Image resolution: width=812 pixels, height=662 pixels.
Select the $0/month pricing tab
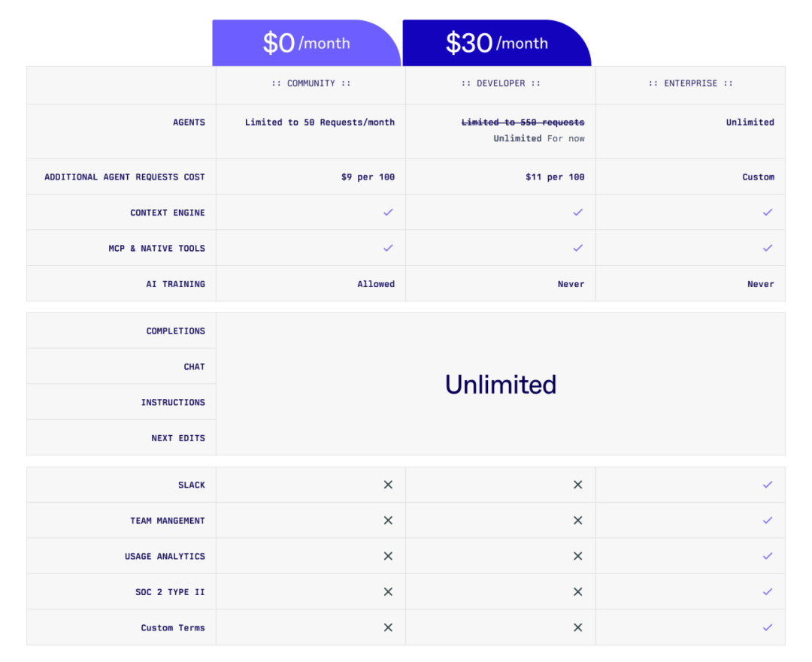(x=306, y=44)
